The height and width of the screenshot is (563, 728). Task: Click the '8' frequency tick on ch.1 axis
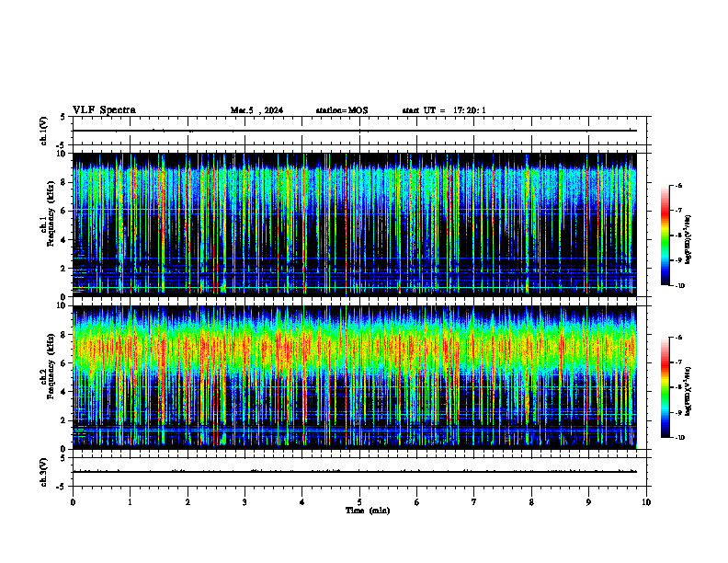click(x=63, y=182)
